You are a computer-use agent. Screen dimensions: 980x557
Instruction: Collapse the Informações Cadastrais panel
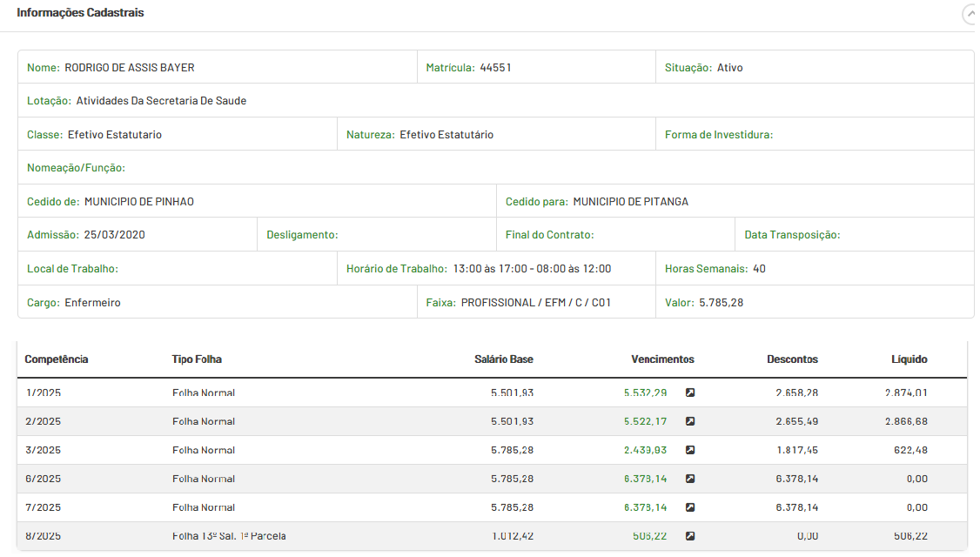click(x=970, y=15)
